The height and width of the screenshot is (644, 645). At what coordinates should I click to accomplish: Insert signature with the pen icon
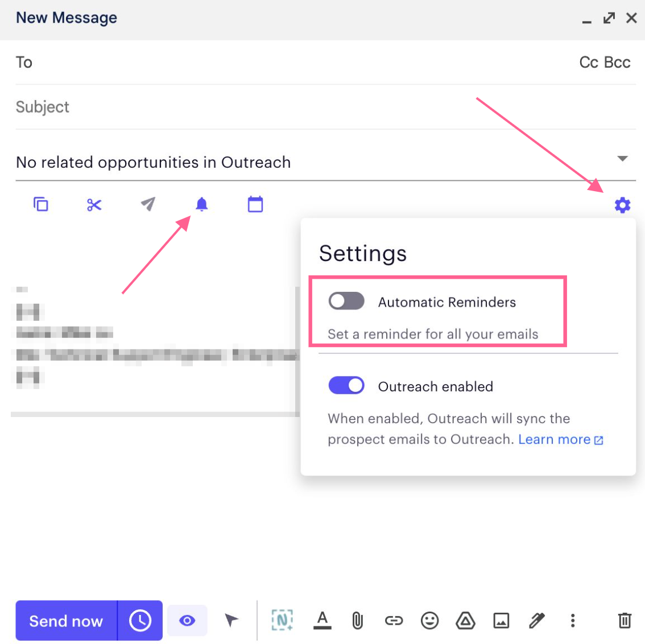(537, 621)
